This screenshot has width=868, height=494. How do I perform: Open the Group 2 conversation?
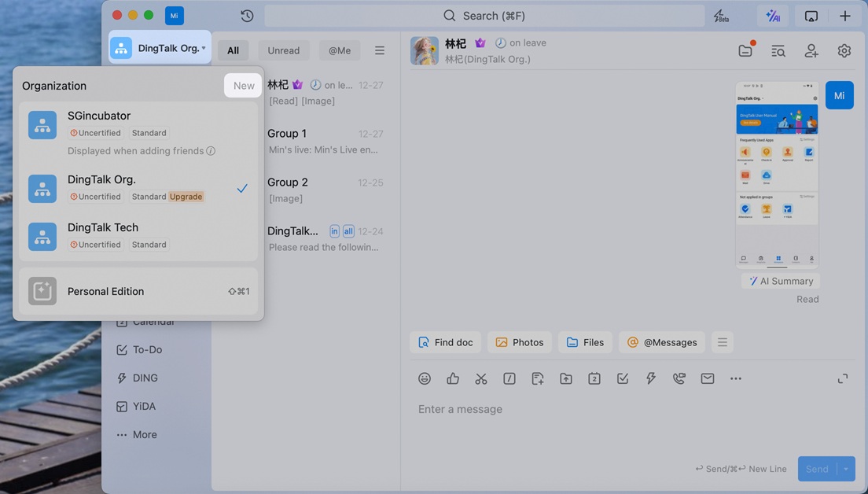[x=325, y=190]
